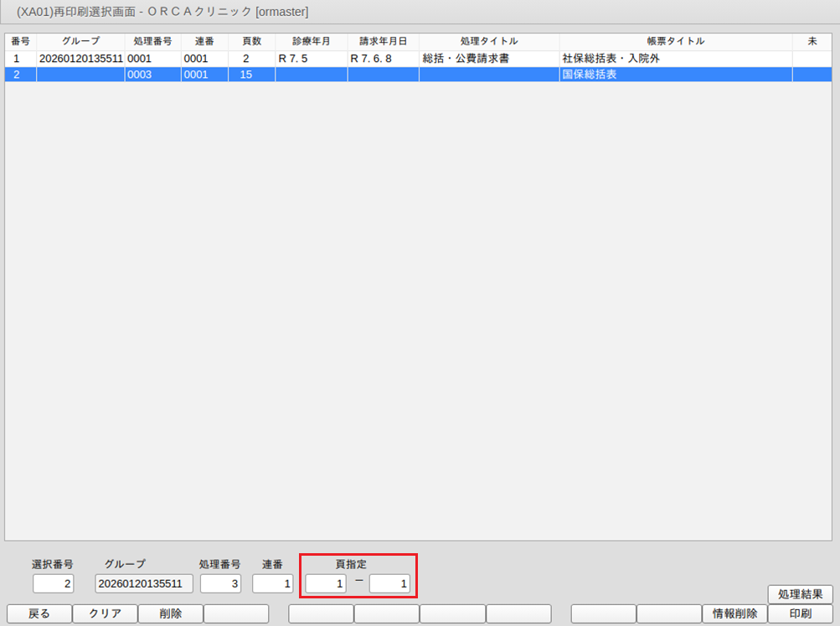This screenshot has height=626, width=840.
Task: Click the 頁指定 start page field
Action: point(326,583)
